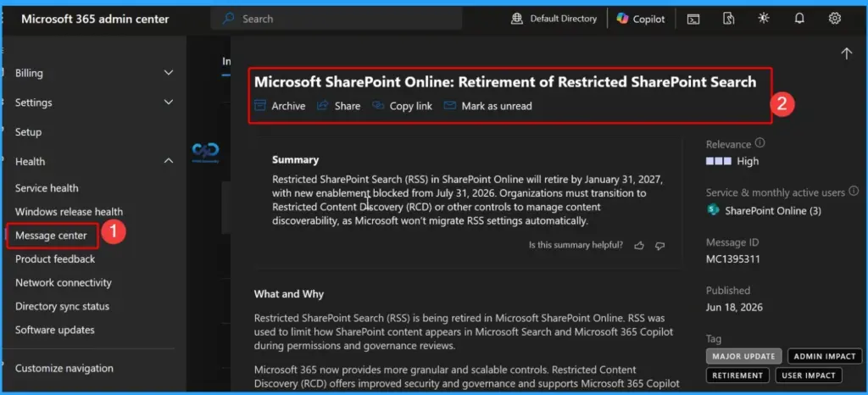The image size is (868, 395).
Task: Click the Copy link chain icon
Action: point(378,105)
